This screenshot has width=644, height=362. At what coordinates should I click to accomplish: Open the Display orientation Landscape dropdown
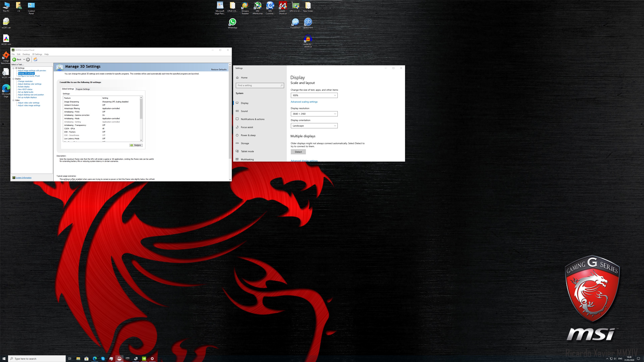pyautogui.click(x=314, y=126)
